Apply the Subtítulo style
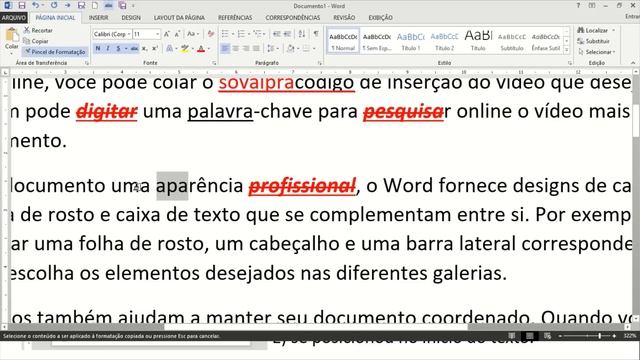Image resolution: width=640 pixels, height=360 pixels. pos(512,40)
